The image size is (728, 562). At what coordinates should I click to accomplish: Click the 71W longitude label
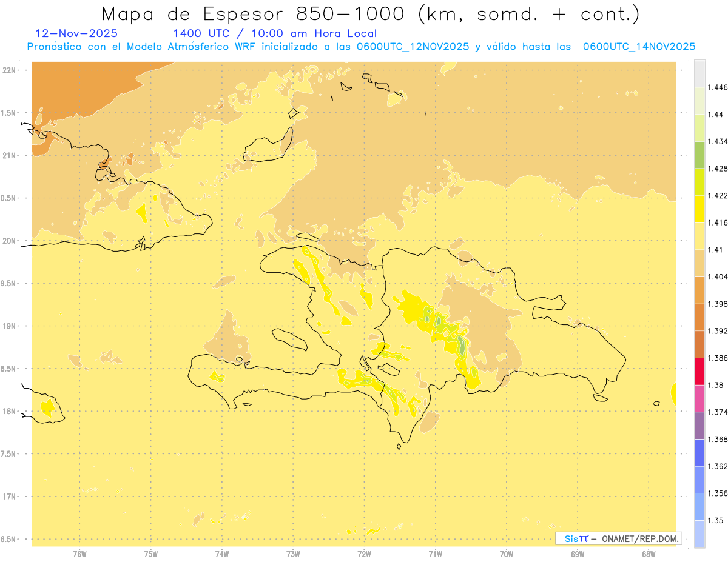pyautogui.click(x=435, y=554)
